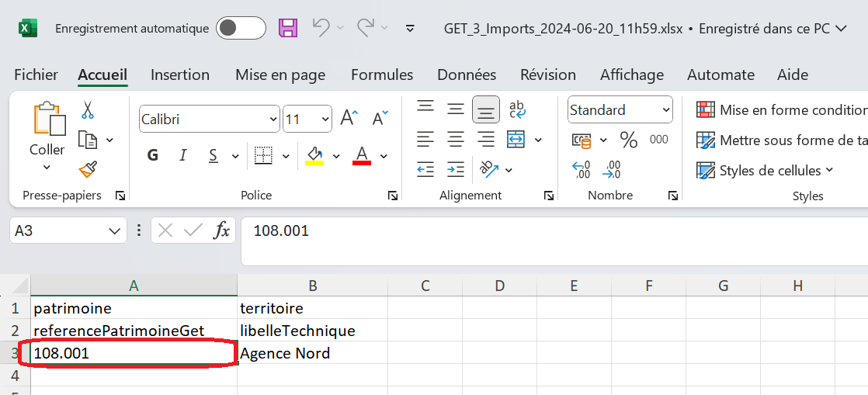Undo the last action
This screenshot has width=868, height=395.
click(321, 27)
